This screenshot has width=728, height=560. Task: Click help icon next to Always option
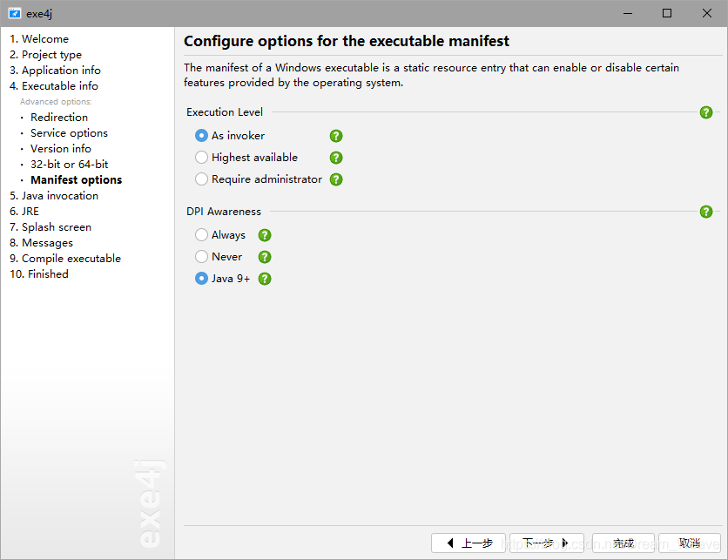click(265, 235)
